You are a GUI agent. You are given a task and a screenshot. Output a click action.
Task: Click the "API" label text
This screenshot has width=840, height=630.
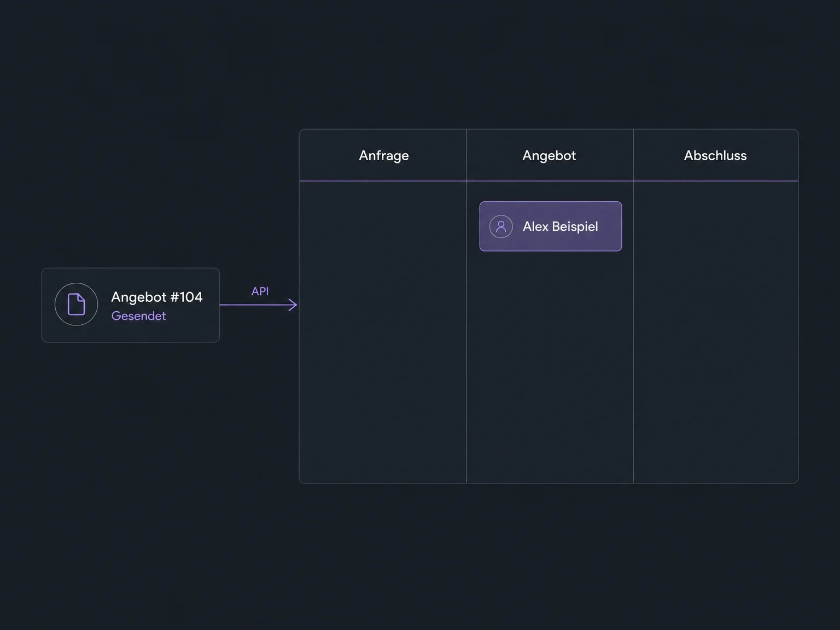(260, 291)
